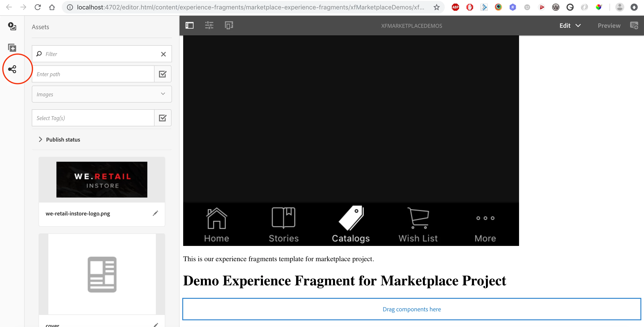Switch to Preview mode
The width and height of the screenshot is (644, 327).
(609, 26)
